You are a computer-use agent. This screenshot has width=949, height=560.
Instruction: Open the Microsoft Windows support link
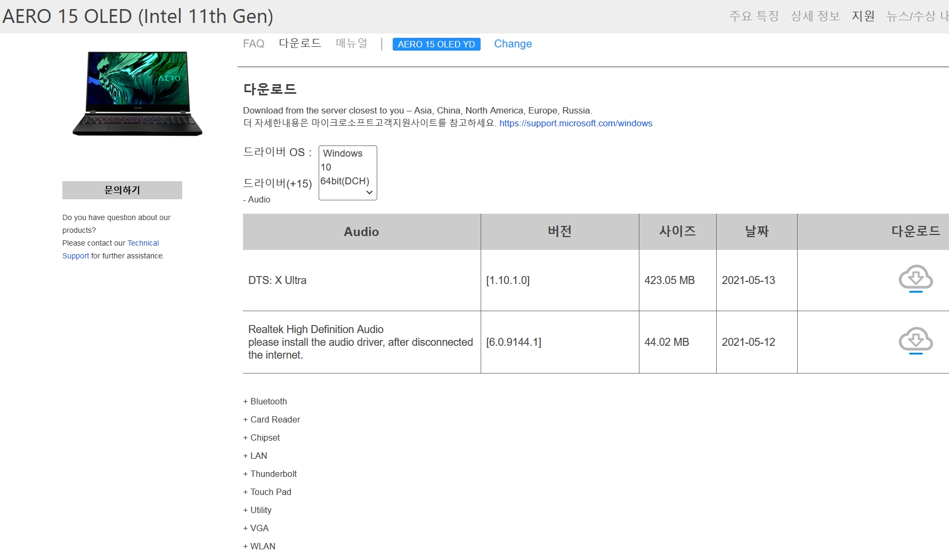point(575,123)
